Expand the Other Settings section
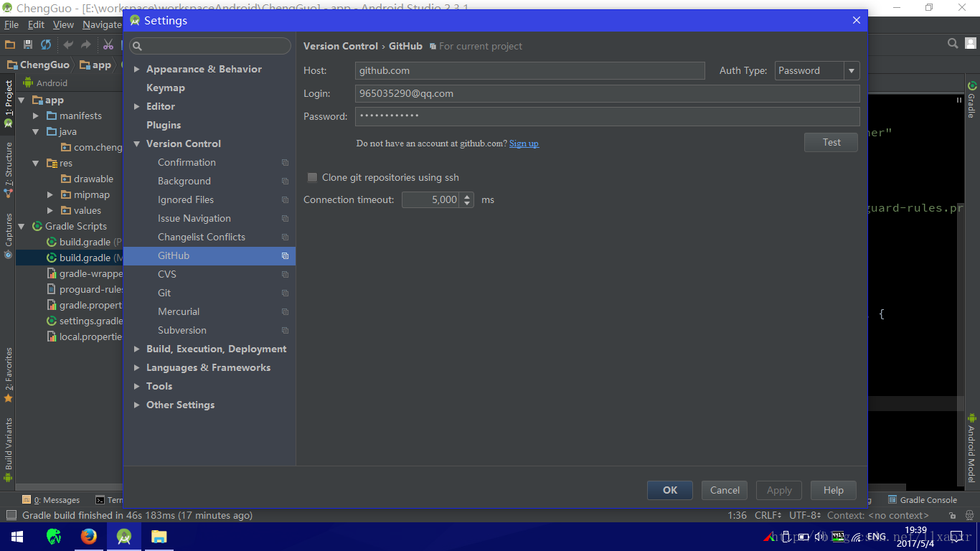This screenshot has height=551, width=980. coord(137,405)
